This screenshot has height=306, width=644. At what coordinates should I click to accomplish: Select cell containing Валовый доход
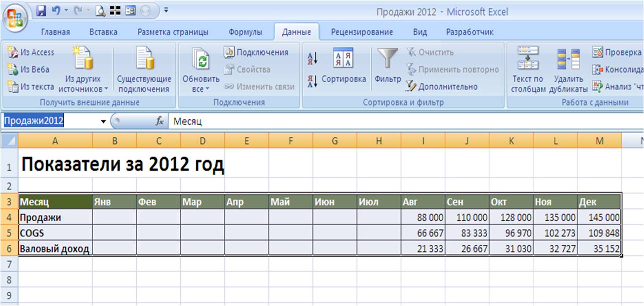click(55, 248)
